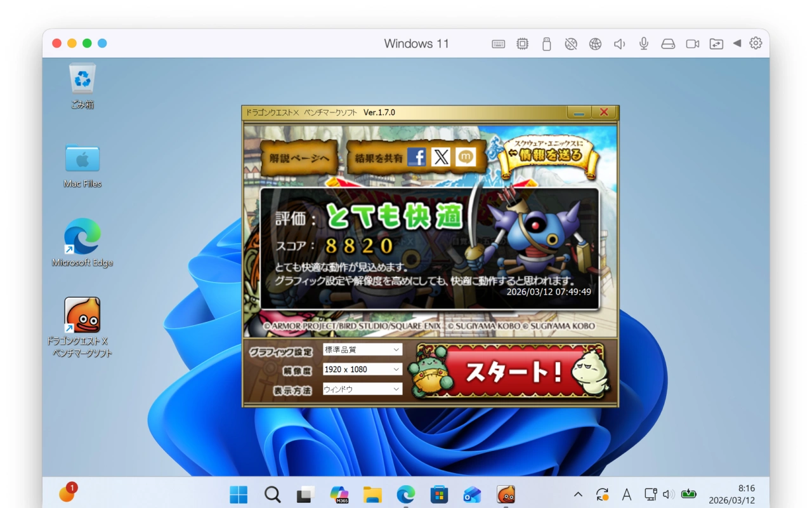Open File Explorer from the taskbar
This screenshot has height=508, width=812.
[372, 494]
